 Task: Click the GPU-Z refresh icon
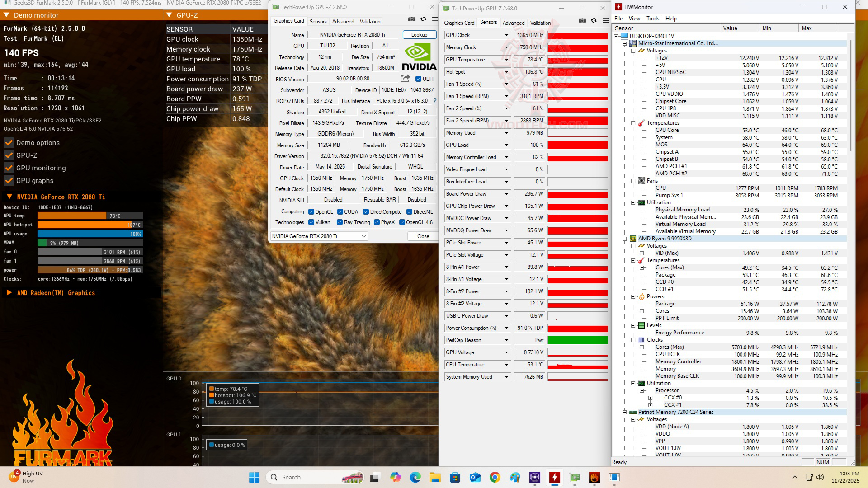click(423, 19)
